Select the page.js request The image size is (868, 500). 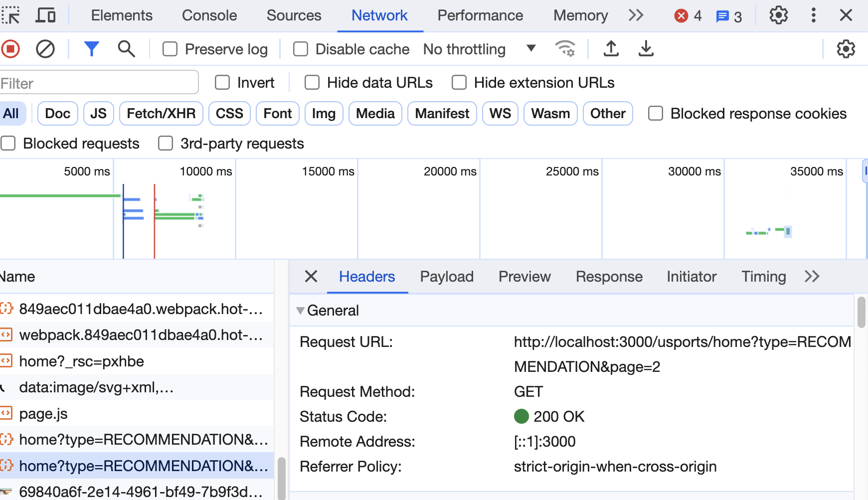coord(43,414)
